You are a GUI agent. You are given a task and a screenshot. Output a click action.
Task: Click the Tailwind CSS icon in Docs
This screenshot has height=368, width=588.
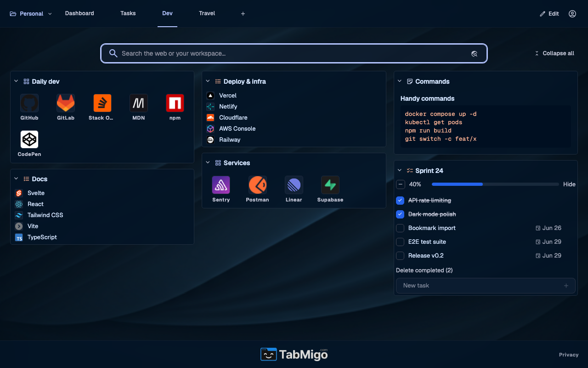(x=19, y=215)
